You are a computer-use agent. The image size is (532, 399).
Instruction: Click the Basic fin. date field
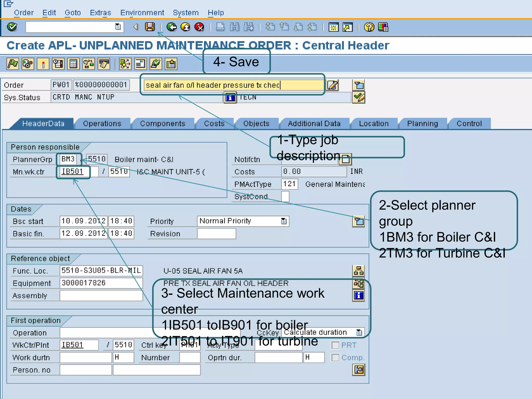[83, 233]
